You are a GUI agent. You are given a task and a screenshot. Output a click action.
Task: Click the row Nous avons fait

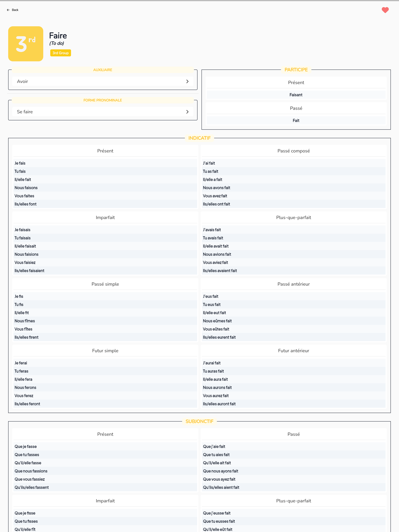tap(294, 188)
